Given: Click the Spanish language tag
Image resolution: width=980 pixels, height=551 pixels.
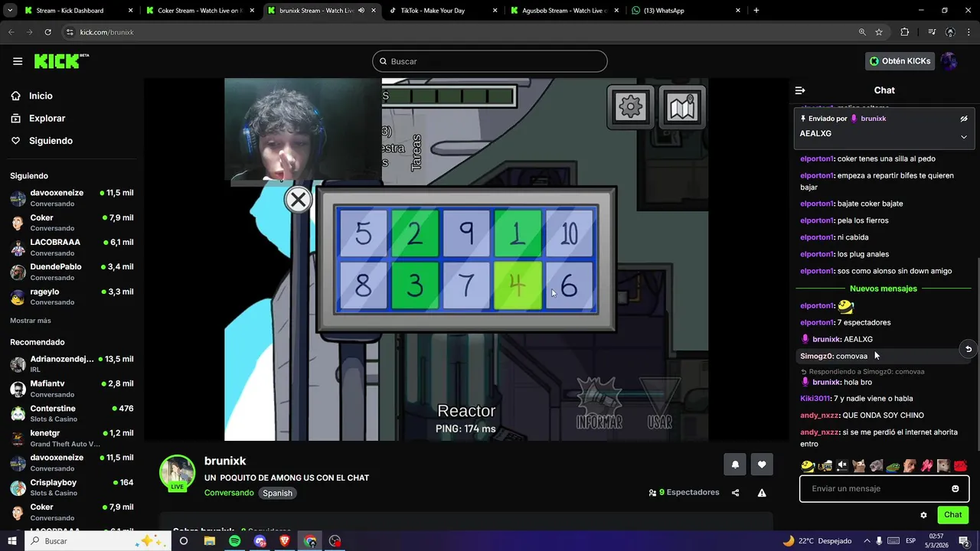Looking at the screenshot, I should 277,493.
